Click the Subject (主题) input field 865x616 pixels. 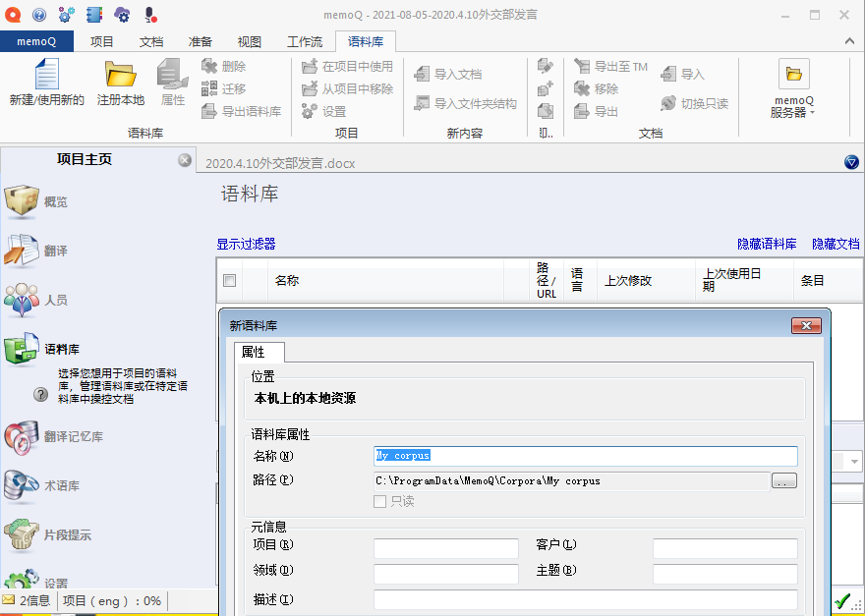pyautogui.click(x=724, y=574)
